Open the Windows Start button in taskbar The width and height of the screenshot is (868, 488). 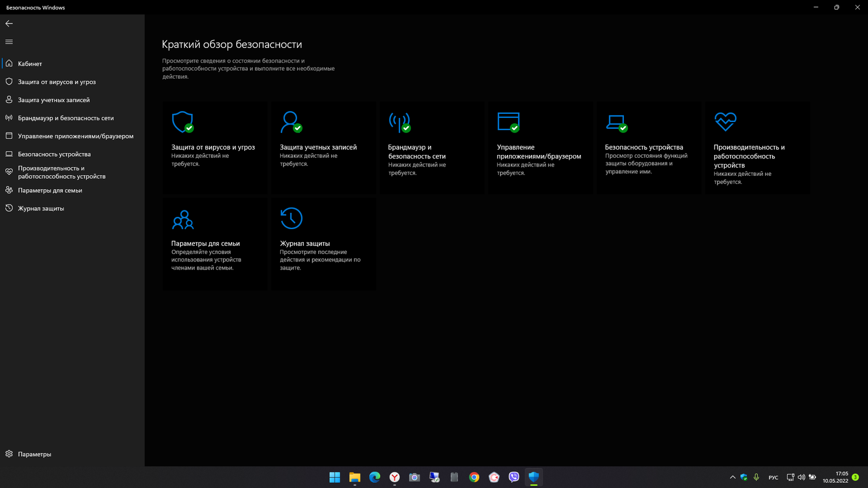(x=334, y=477)
